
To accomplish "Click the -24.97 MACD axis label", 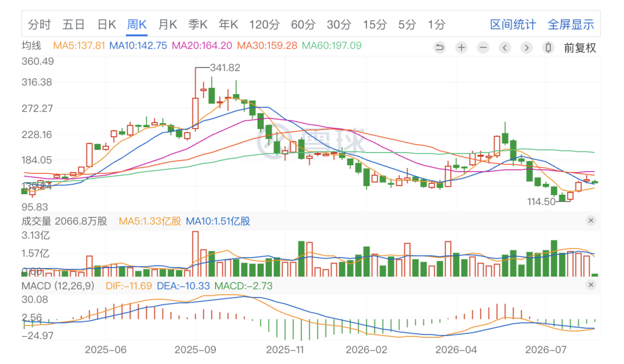I will pyautogui.click(x=38, y=335).
